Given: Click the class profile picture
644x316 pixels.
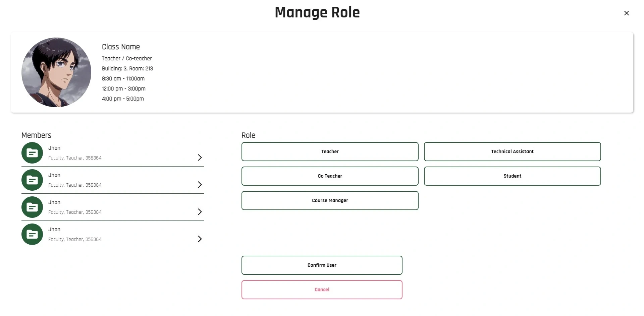Looking at the screenshot, I should [56, 72].
